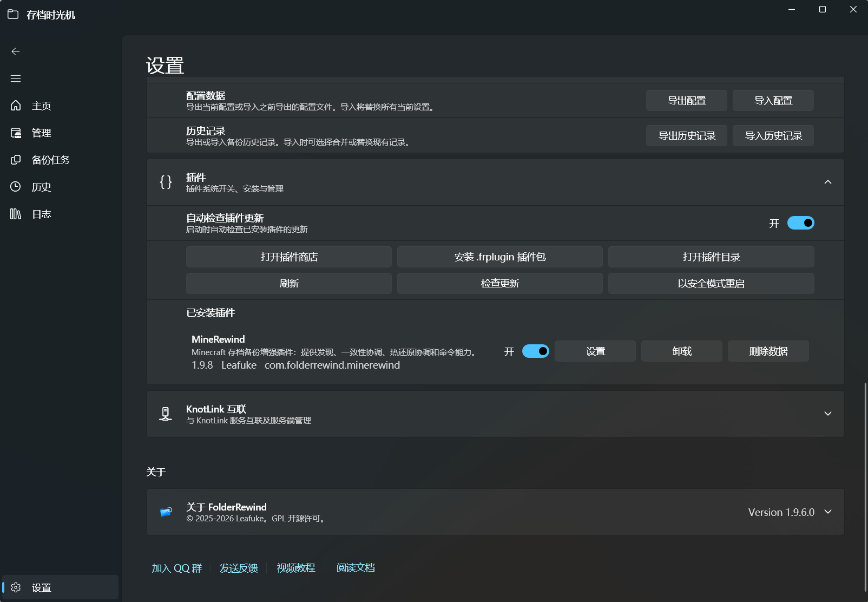Click the 管理 folder icon
Screen dimensions: 868x602
click(x=16, y=133)
